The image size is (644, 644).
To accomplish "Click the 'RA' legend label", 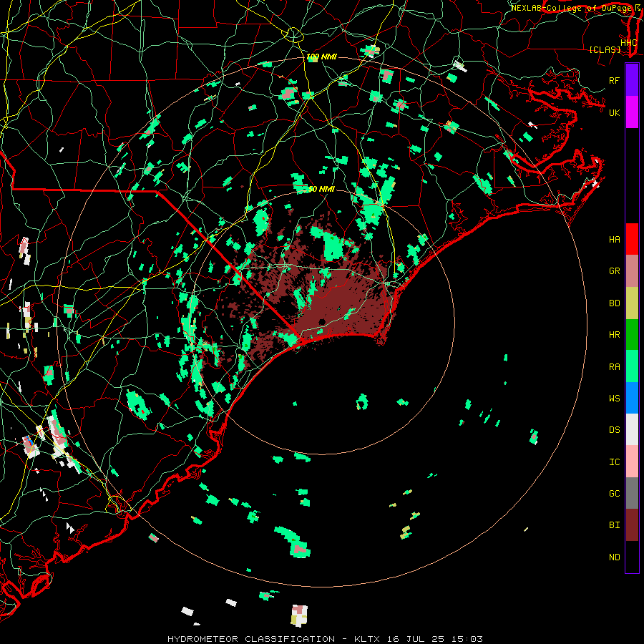I will tap(614, 366).
